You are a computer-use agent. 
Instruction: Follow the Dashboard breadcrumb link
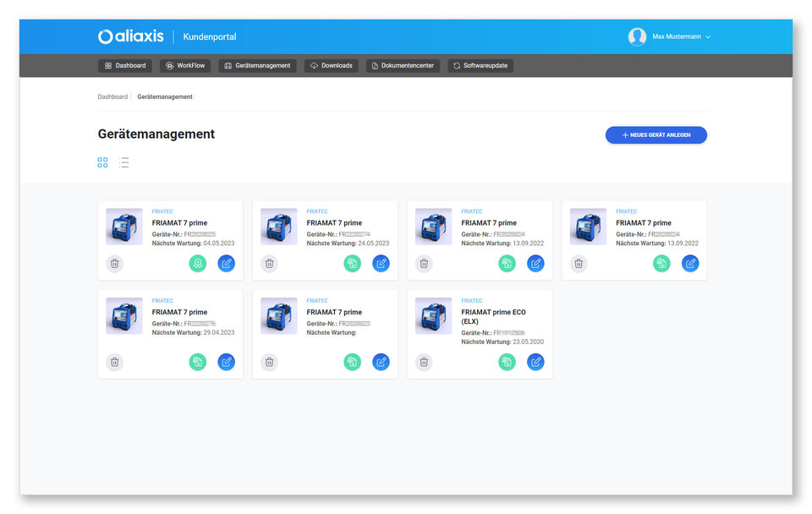tap(112, 96)
